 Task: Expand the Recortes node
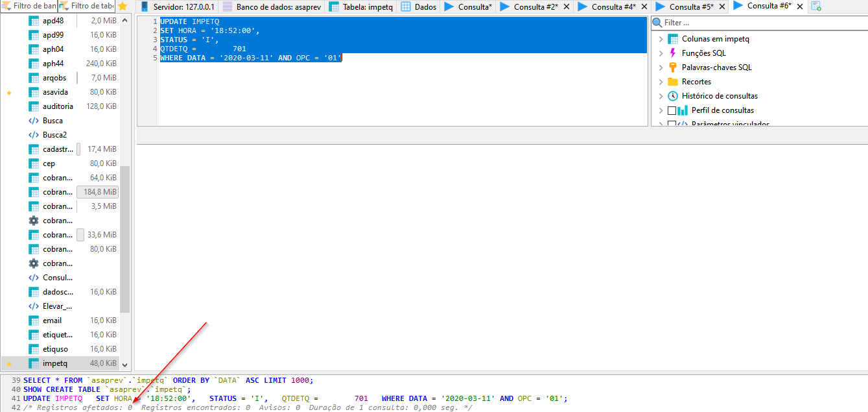coord(661,82)
